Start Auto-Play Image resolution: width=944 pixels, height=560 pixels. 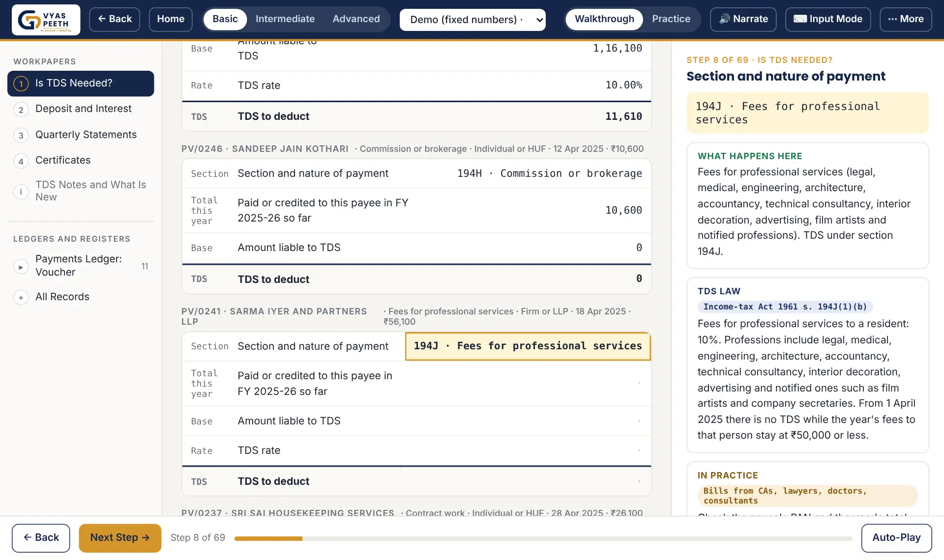click(896, 538)
